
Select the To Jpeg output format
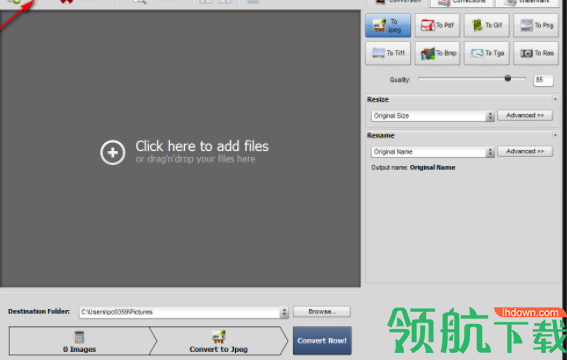click(388, 25)
